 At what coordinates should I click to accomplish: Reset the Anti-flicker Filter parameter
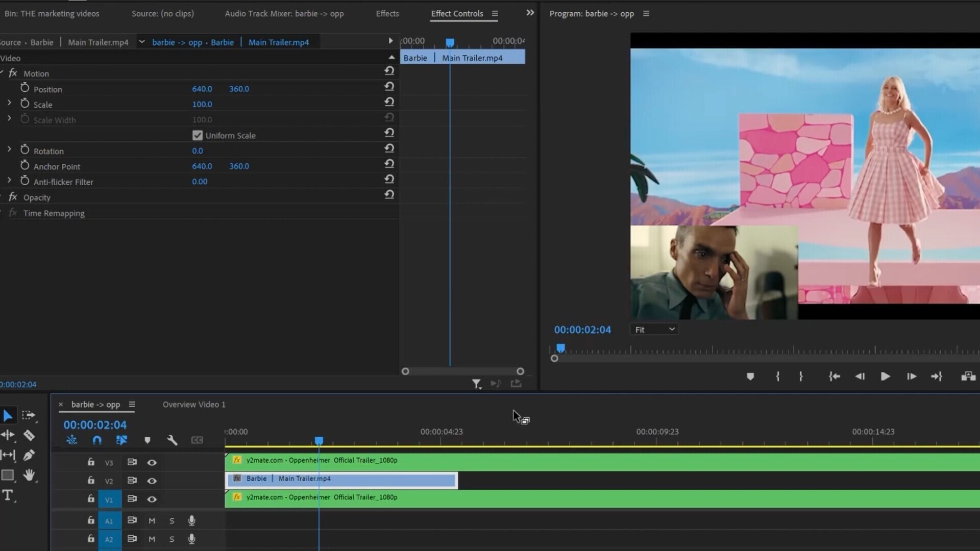[x=389, y=179]
